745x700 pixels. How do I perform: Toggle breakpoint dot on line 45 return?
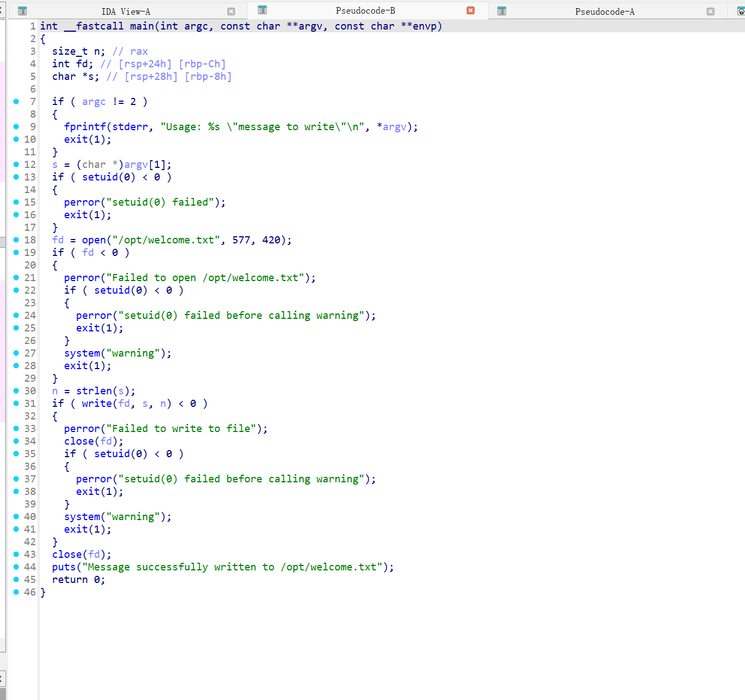click(16, 580)
